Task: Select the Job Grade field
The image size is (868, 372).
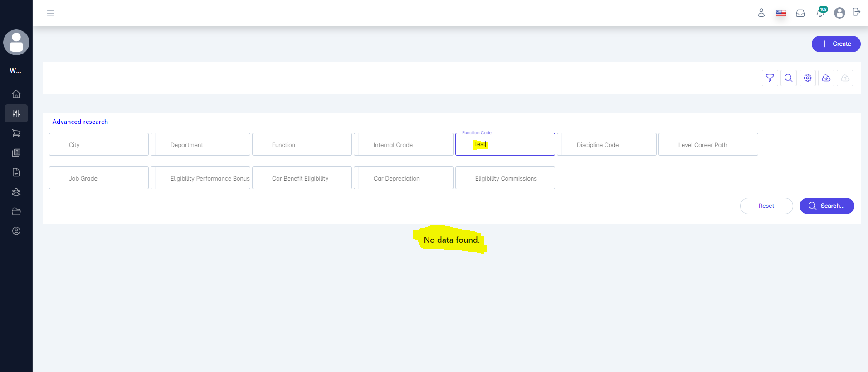Action: point(99,178)
